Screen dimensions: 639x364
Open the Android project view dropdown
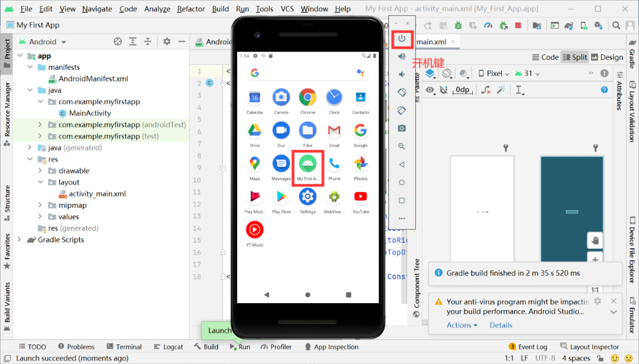43,41
